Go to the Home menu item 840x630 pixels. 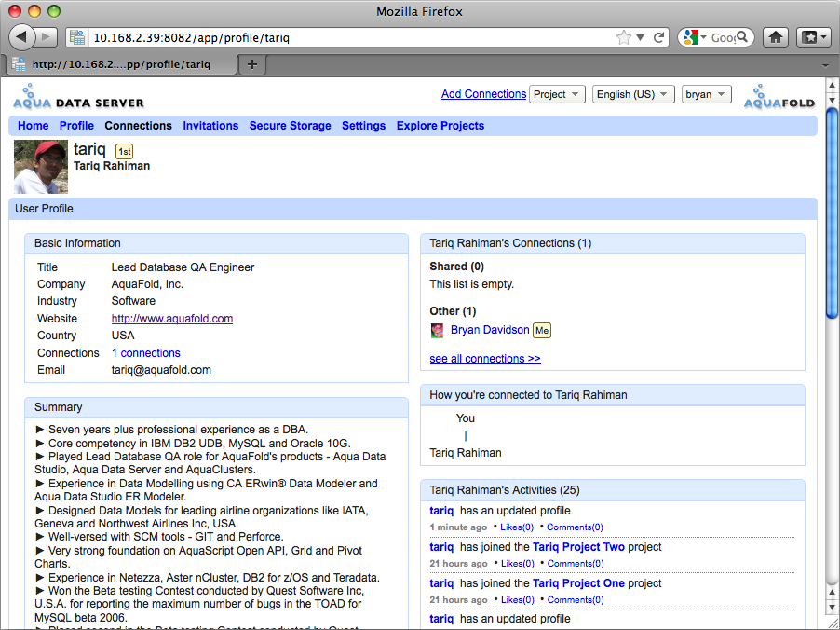[x=34, y=126]
